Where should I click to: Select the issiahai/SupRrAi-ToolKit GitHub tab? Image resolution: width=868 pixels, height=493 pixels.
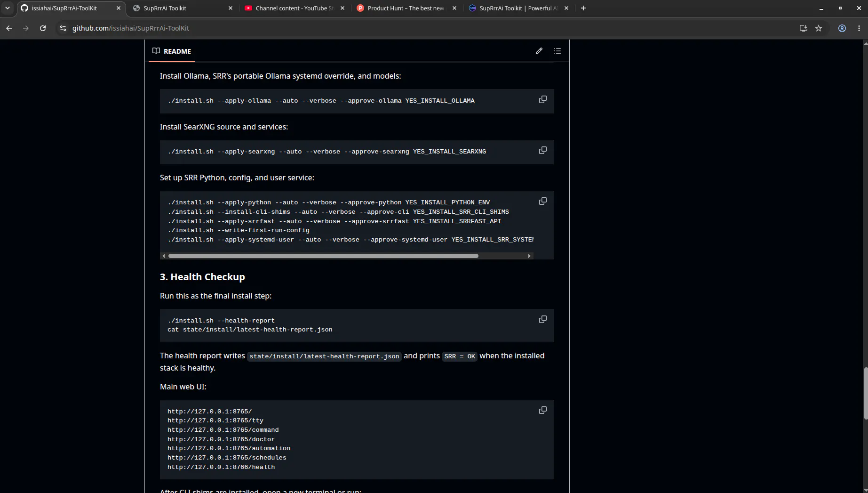[x=71, y=8]
